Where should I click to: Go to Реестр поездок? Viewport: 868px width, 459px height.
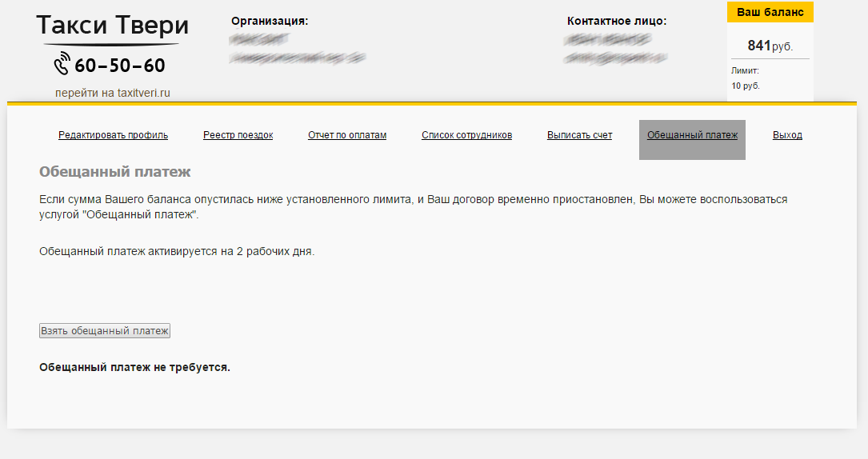point(238,135)
